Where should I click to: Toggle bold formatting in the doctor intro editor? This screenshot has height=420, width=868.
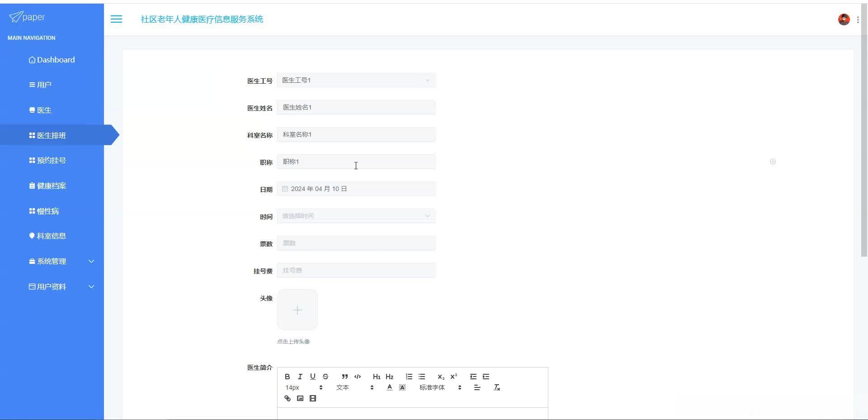coord(288,377)
